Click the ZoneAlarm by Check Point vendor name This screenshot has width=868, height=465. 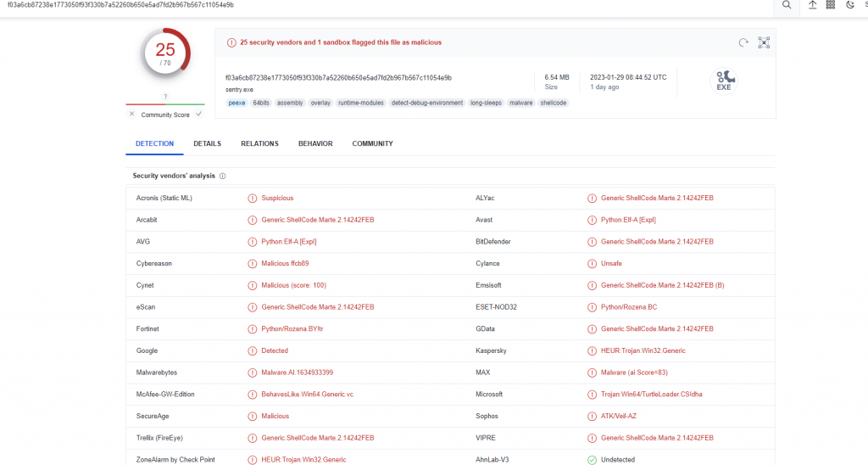pos(175,460)
